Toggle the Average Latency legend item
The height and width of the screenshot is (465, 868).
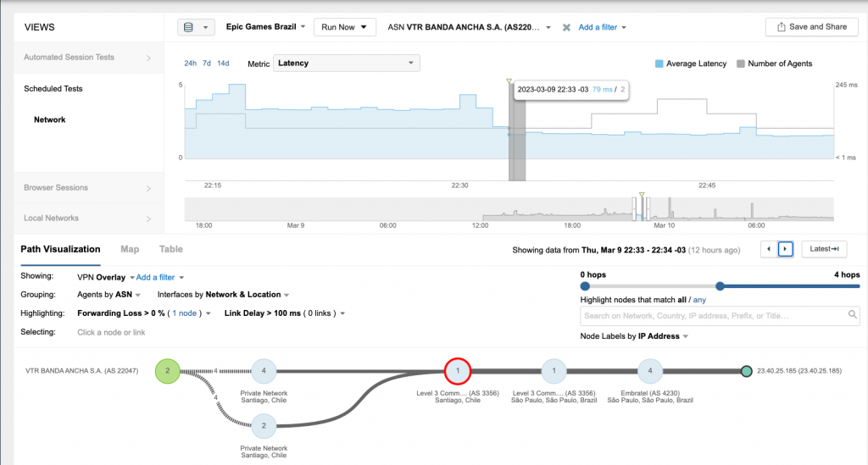tap(692, 64)
